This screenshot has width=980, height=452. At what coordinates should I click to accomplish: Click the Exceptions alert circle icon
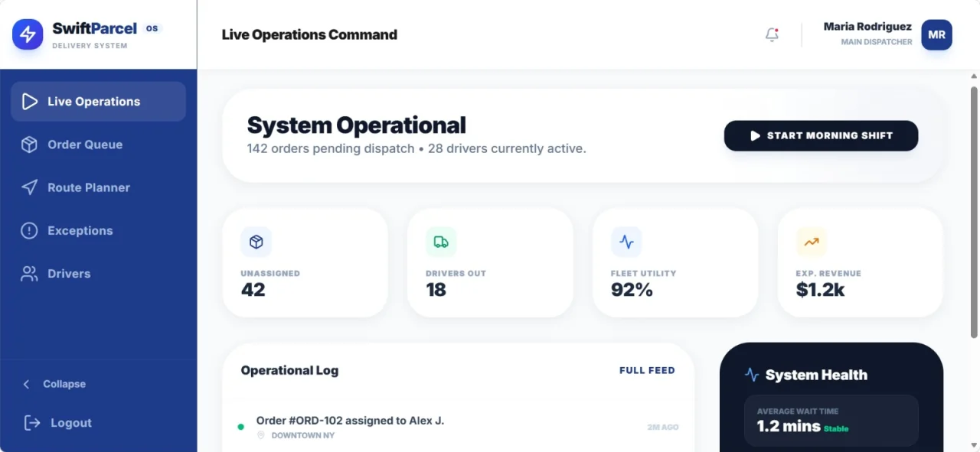pyautogui.click(x=29, y=230)
